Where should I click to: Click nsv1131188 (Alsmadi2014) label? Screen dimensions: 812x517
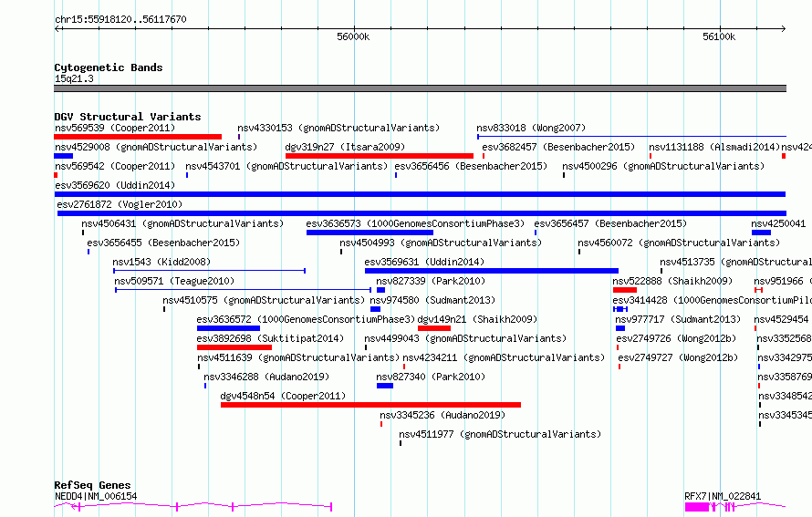coord(714,147)
